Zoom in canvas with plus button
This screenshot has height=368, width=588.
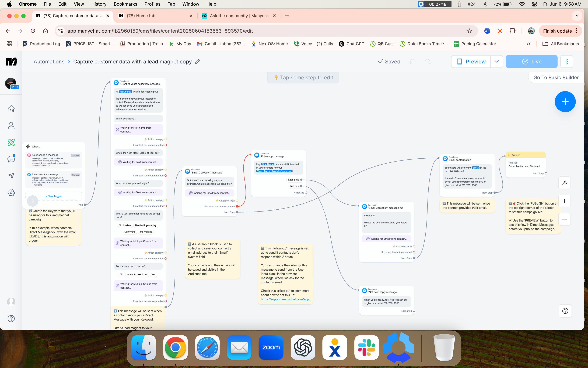pyautogui.click(x=564, y=201)
